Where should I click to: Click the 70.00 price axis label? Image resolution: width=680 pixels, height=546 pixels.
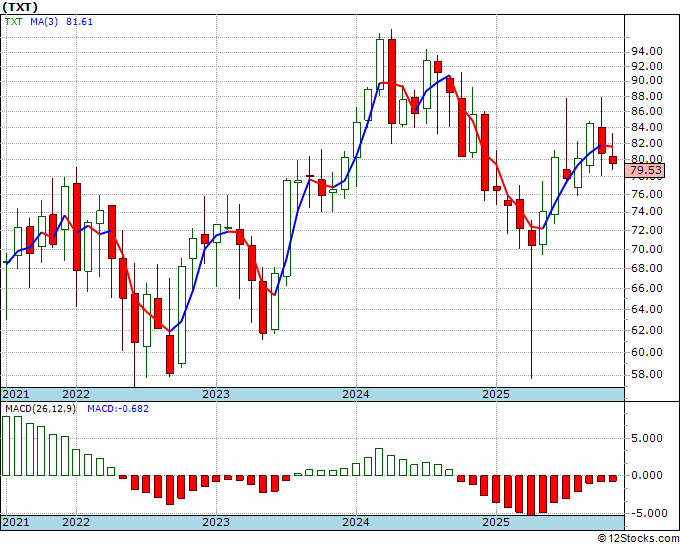[646, 249]
